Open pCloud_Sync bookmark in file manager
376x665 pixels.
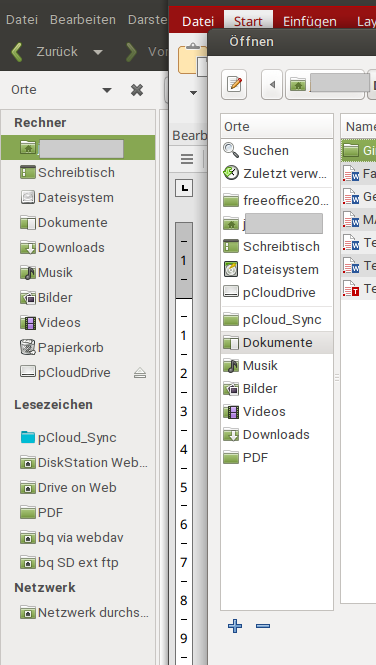coord(78,438)
